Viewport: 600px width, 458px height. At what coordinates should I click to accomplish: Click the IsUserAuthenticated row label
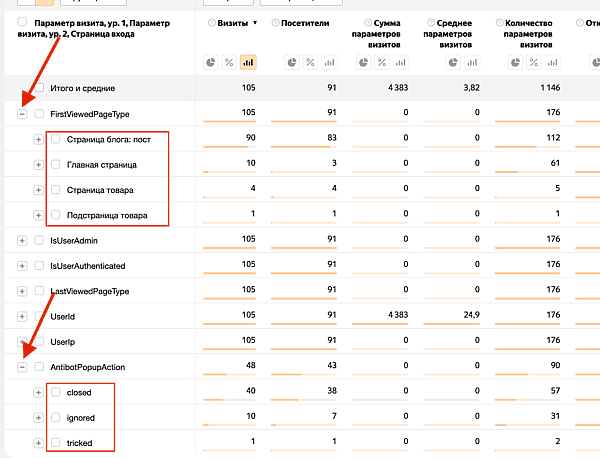pos(88,266)
